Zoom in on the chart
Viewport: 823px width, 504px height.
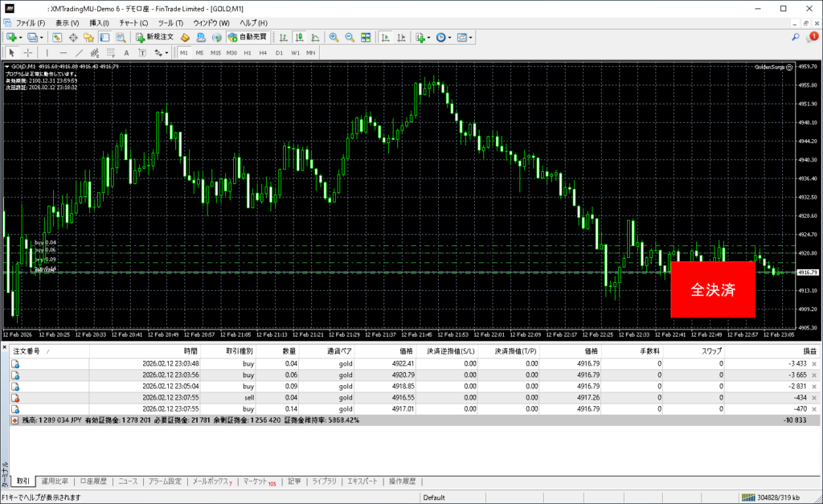(334, 37)
